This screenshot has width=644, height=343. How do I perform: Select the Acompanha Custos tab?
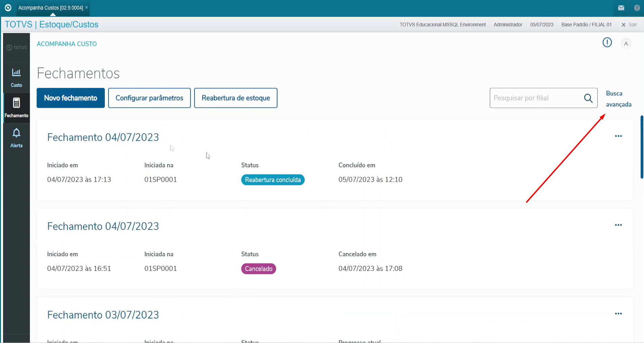[x=50, y=8]
